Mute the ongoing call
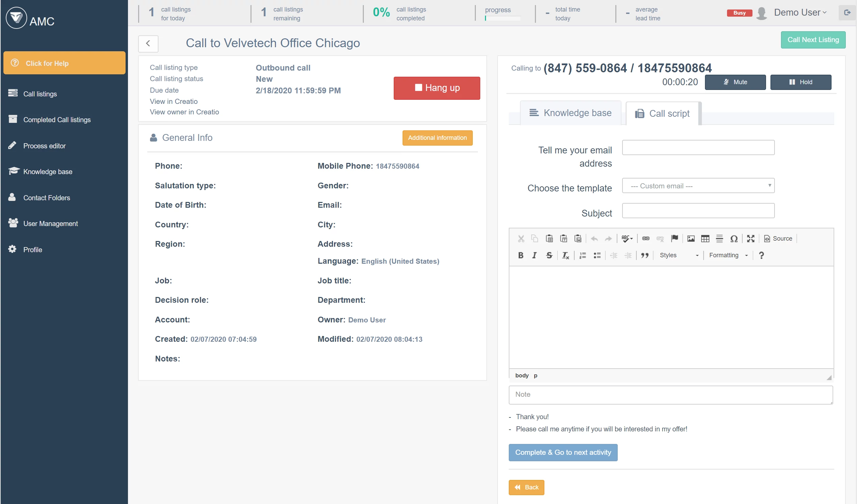Viewport: 857px width, 504px height. point(735,82)
